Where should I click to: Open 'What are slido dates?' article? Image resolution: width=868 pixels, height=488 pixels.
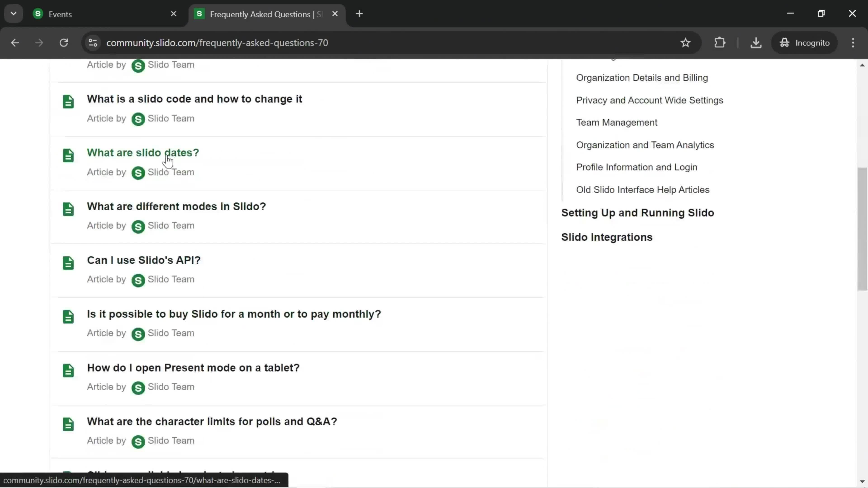pyautogui.click(x=143, y=152)
